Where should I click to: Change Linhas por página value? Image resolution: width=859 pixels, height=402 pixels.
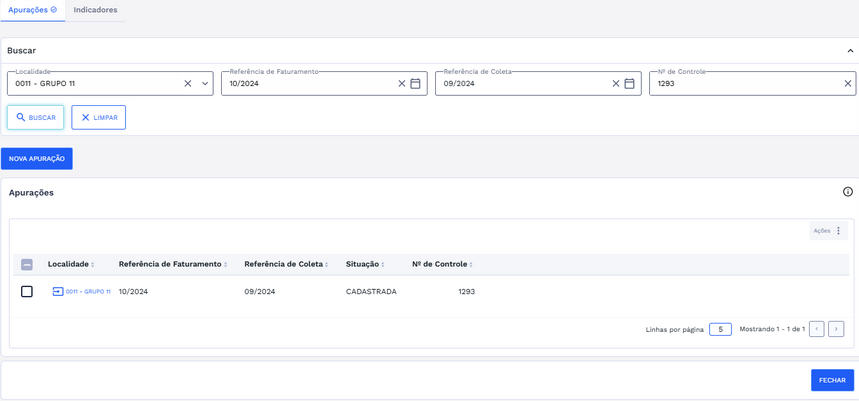pyautogui.click(x=720, y=329)
